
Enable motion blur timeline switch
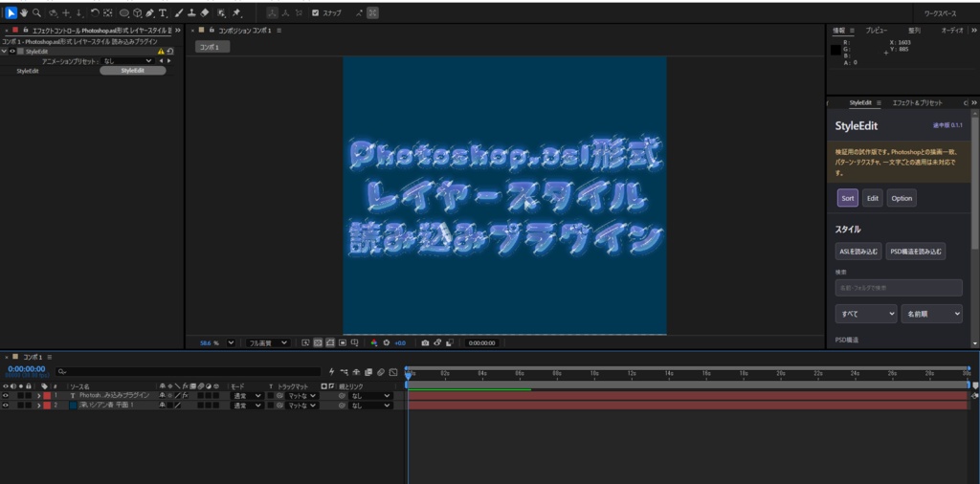[x=381, y=372]
